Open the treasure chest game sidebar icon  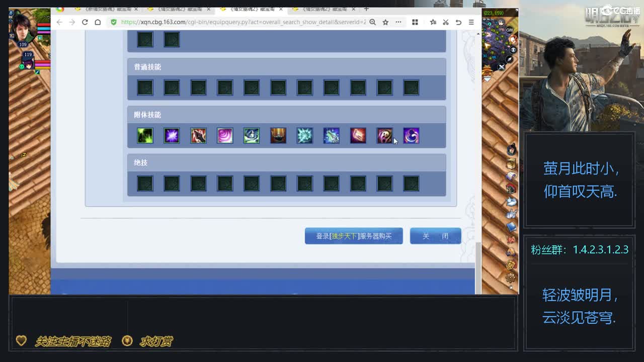point(511,164)
